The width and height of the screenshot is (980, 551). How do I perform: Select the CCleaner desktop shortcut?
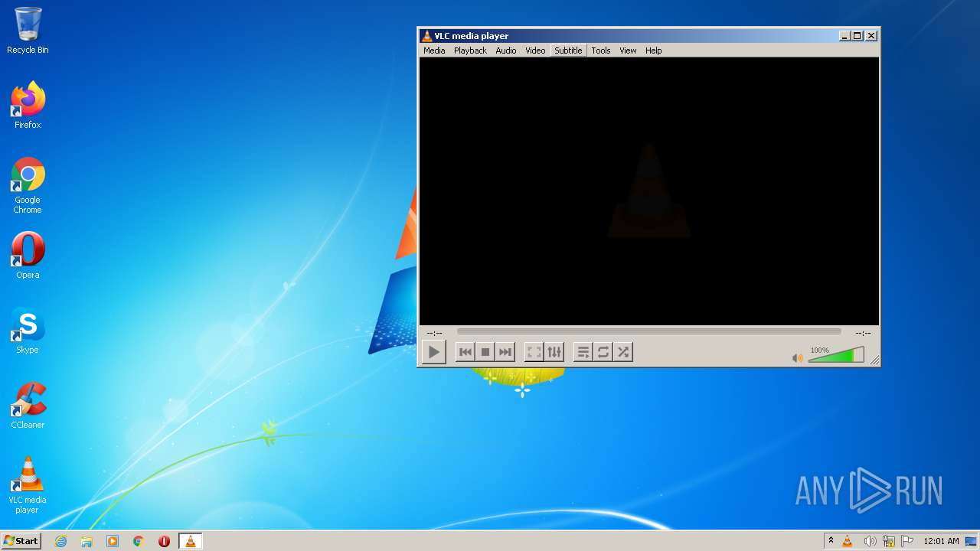pos(28,406)
